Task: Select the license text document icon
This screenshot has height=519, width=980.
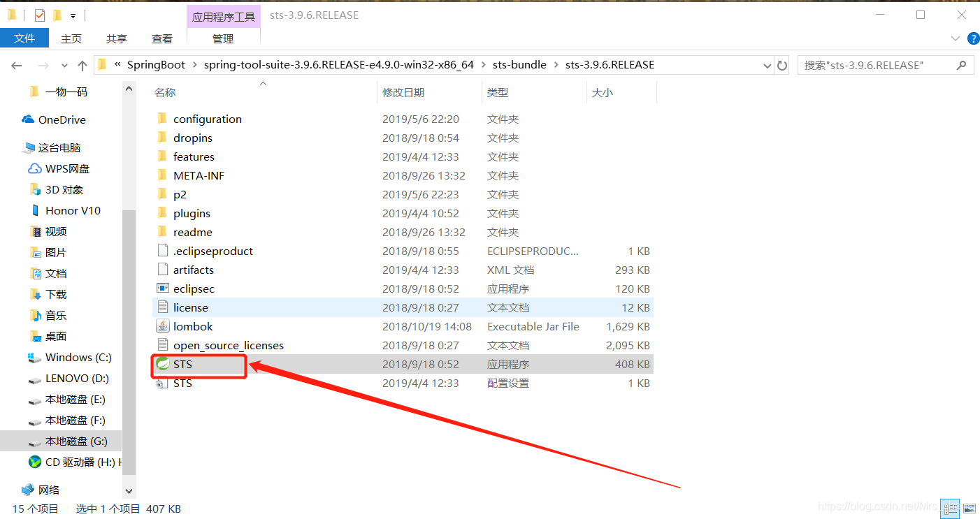Action: coord(162,307)
